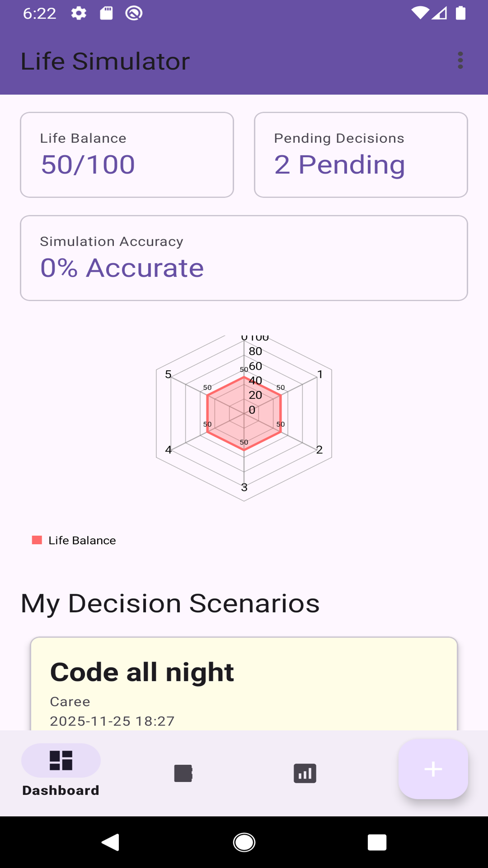Open the Life Balance card
Image resolution: width=488 pixels, height=868 pixels.
[x=127, y=155]
